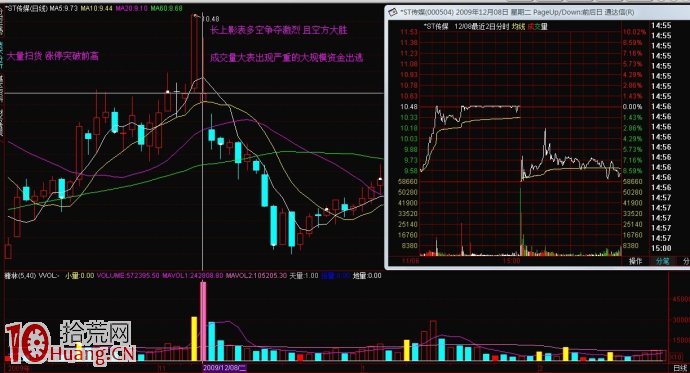Click the 2009/12/08 date marker on the time axis

click(225, 367)
